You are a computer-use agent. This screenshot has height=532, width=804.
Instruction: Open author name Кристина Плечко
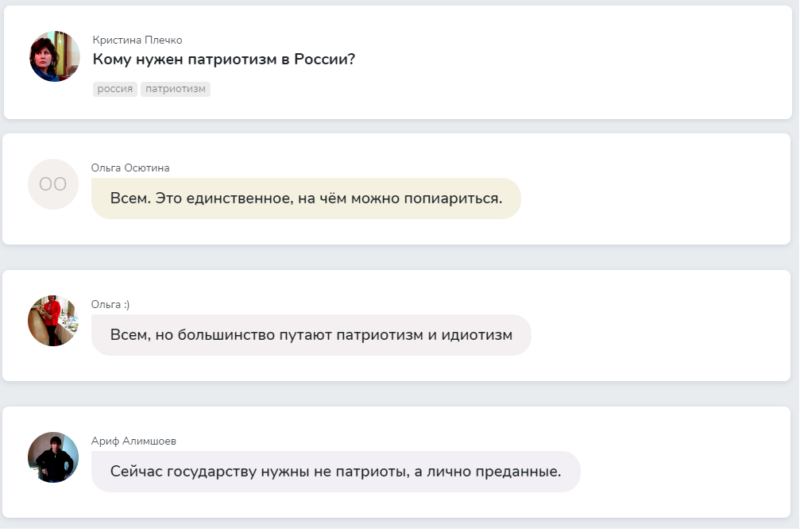click(137, 40)
